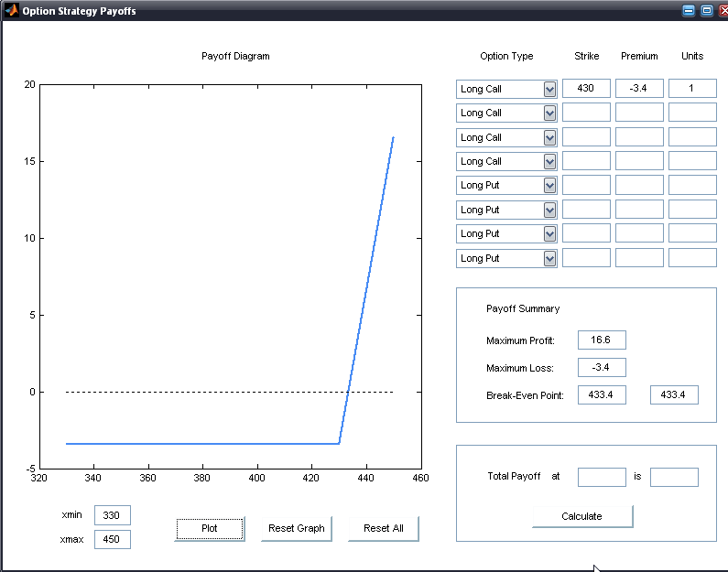This screenshot has width=728, height=572.
Task: Click the Reset Graph button
Action: (x=296, y=528)
